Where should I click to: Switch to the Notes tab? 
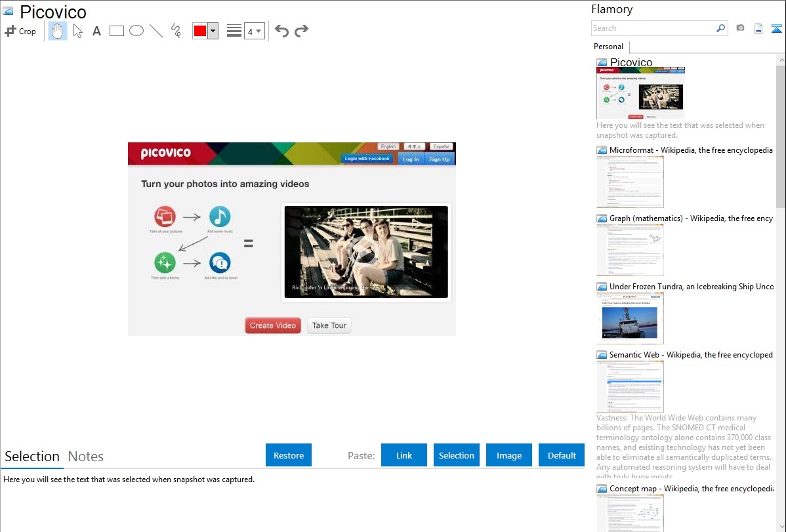pyautogui.click(x=86, y=457)
